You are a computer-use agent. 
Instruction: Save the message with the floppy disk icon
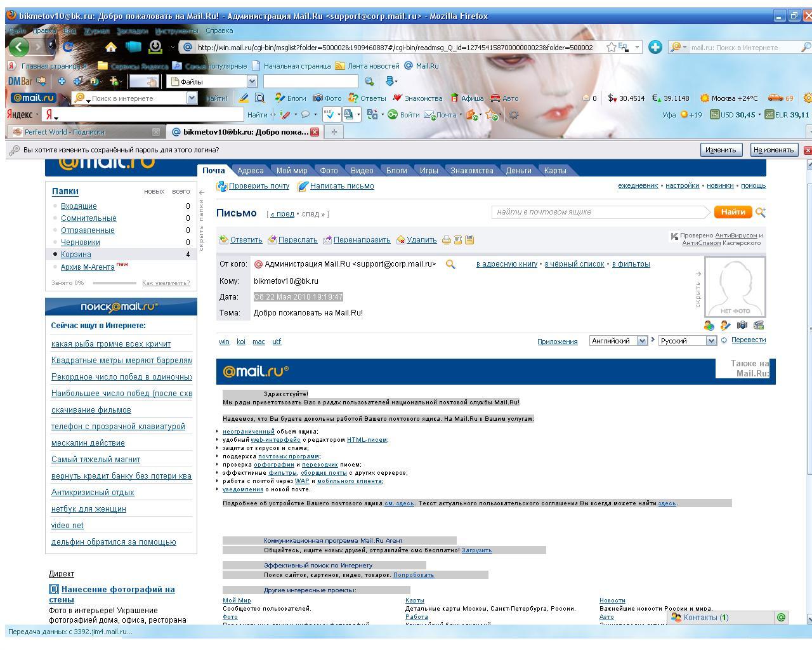click(469, 240)
